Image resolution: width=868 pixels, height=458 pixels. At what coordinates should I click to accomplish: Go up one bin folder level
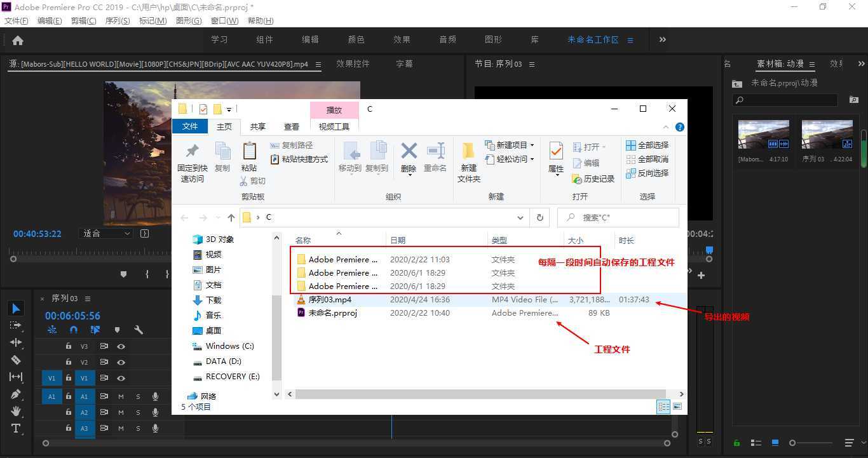(736, 83)
